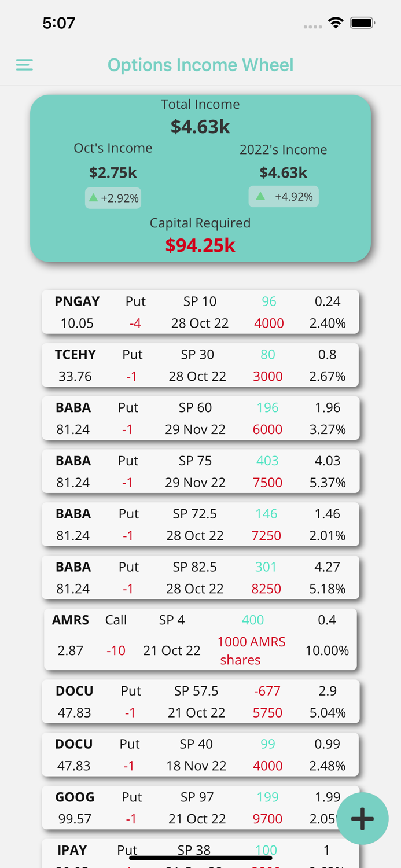The width and height of the screenshot is (401, 868).
Task: Select the Oct's Income +2.92% chip
Action: (x=113, y=197)
